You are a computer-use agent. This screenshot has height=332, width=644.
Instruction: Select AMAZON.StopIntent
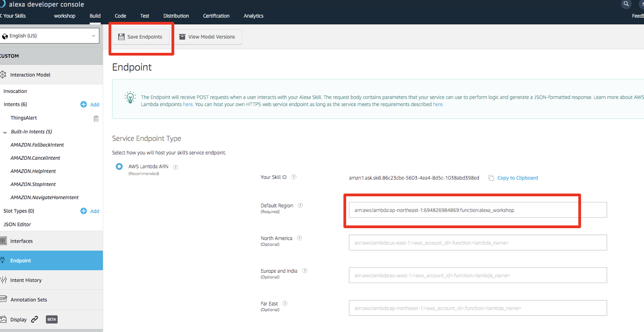pos(33,184)
